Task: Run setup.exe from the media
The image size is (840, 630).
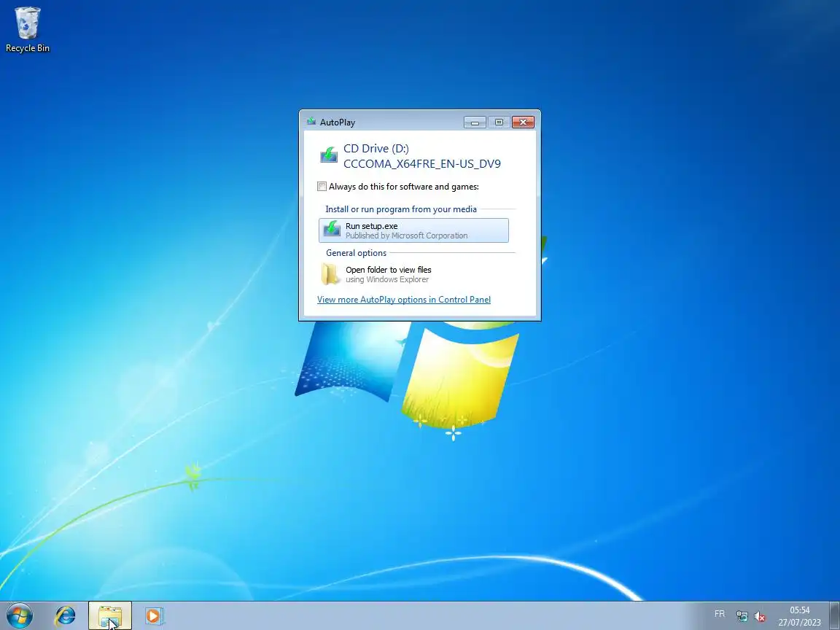Action: click(413, 230)
